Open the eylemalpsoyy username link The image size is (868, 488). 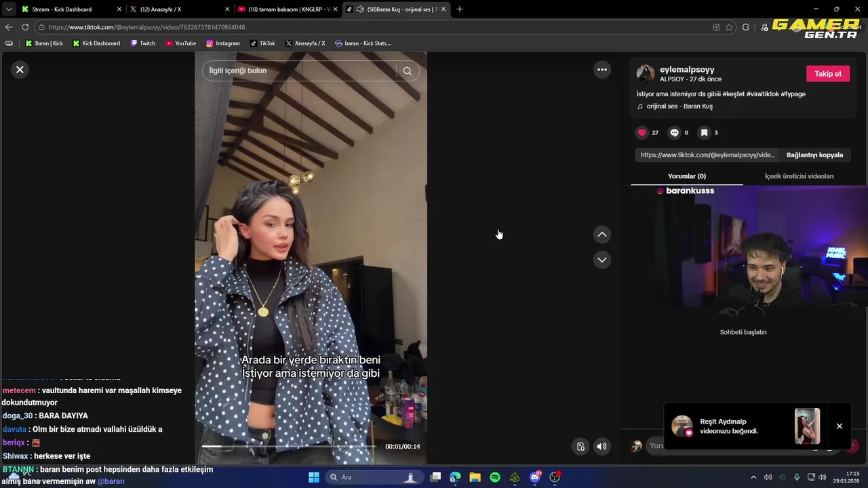[x=687, y=69]
